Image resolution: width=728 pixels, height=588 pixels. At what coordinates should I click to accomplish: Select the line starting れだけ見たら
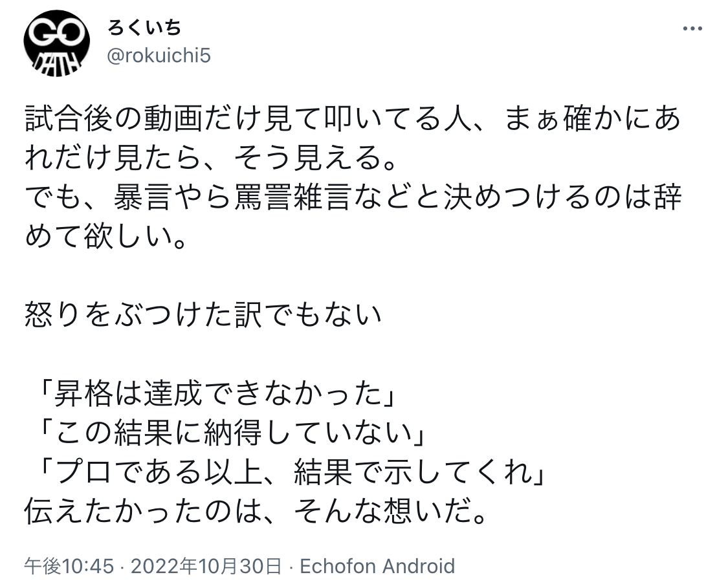pos(211,158)
